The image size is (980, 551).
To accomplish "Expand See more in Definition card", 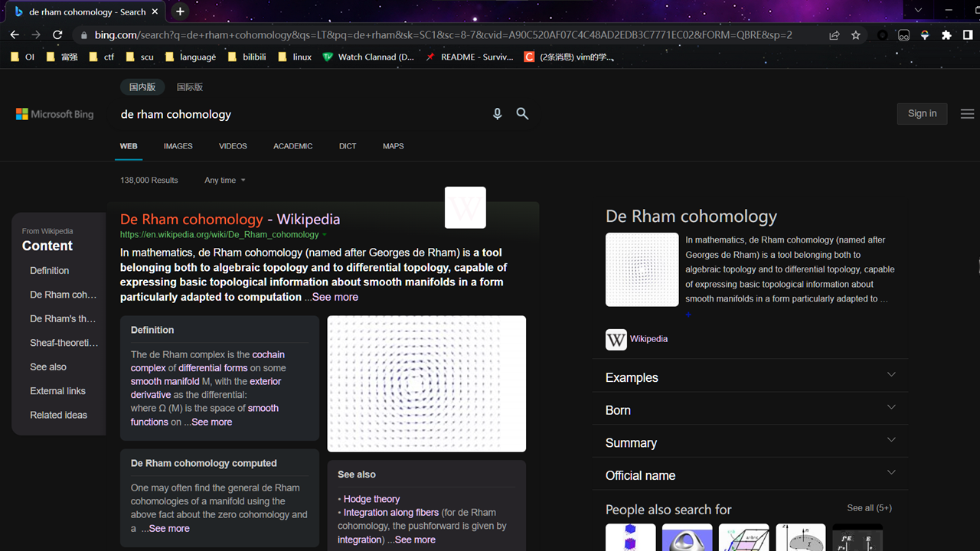I will [211, 422].
